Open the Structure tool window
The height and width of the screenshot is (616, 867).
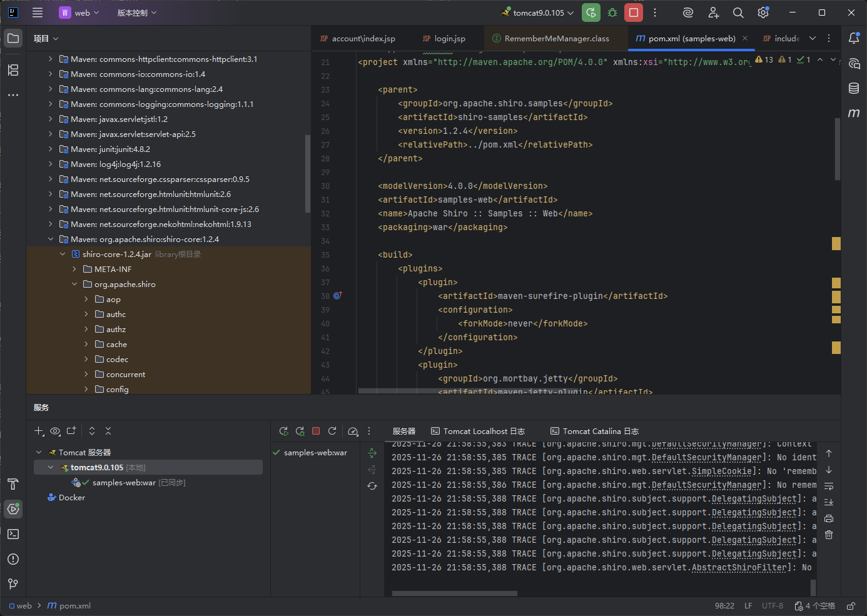pos(13,70)
